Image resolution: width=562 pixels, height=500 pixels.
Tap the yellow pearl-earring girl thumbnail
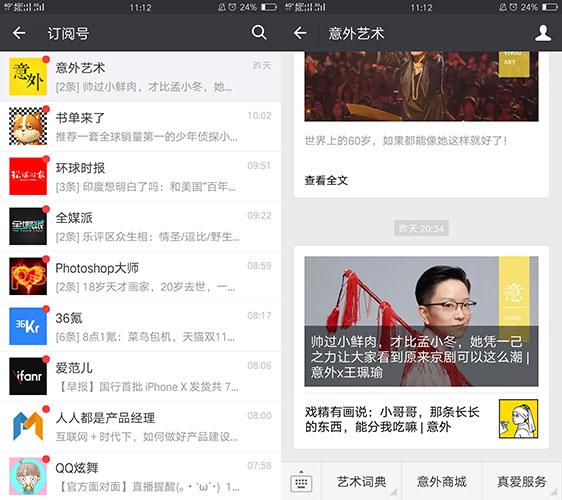518,419
